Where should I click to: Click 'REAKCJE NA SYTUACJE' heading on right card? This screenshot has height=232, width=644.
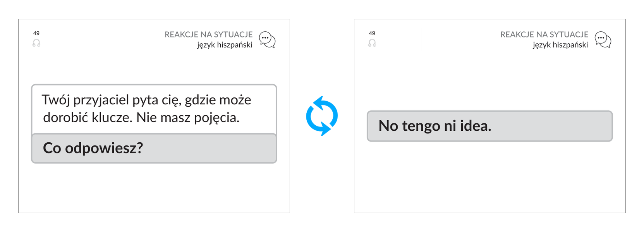click(544, 34)
